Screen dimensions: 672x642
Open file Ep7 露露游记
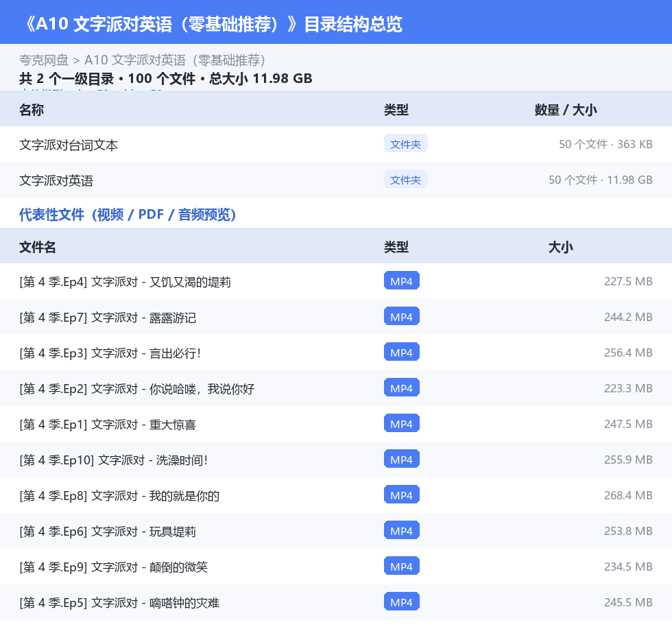click(x=108, y=318)
